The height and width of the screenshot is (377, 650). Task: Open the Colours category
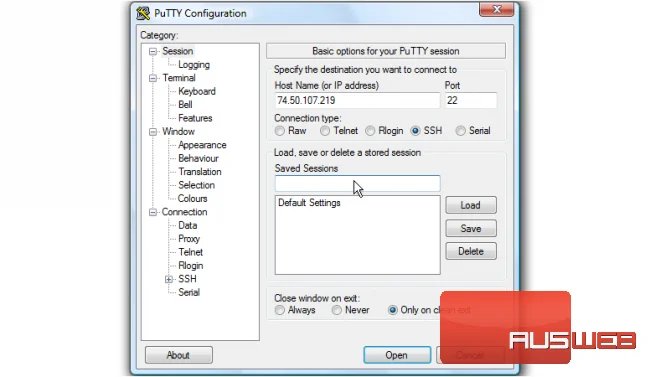pos(192,199)
